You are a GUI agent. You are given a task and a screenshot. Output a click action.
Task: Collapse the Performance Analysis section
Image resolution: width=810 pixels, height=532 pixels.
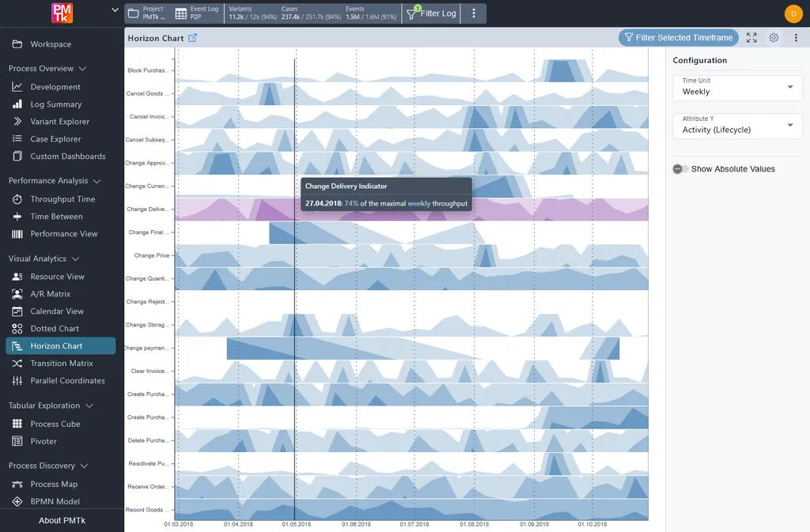(97, 181)
